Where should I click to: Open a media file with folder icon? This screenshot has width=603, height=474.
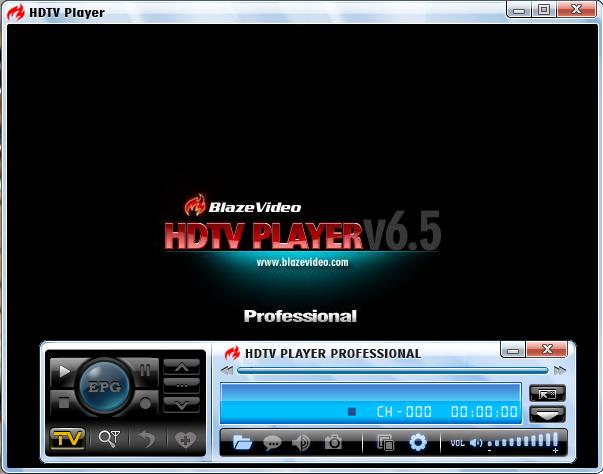pyautogui.click(x=242, y=442)
